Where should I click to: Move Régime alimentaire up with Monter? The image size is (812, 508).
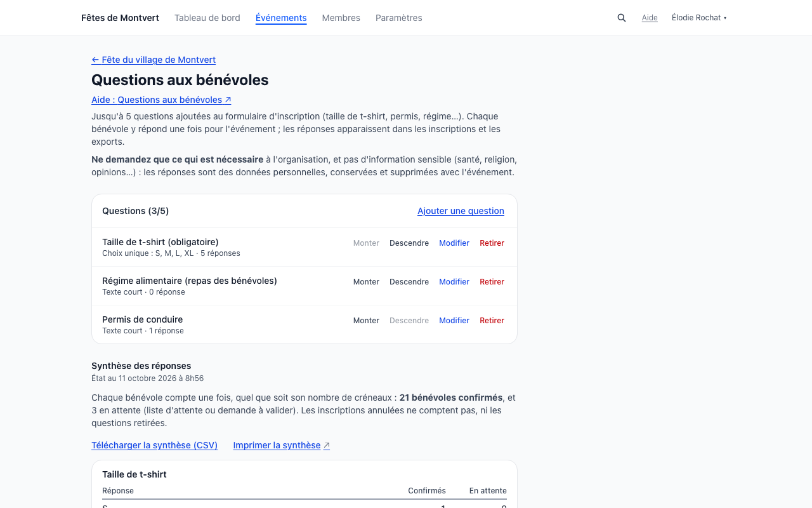coord(366,282)
